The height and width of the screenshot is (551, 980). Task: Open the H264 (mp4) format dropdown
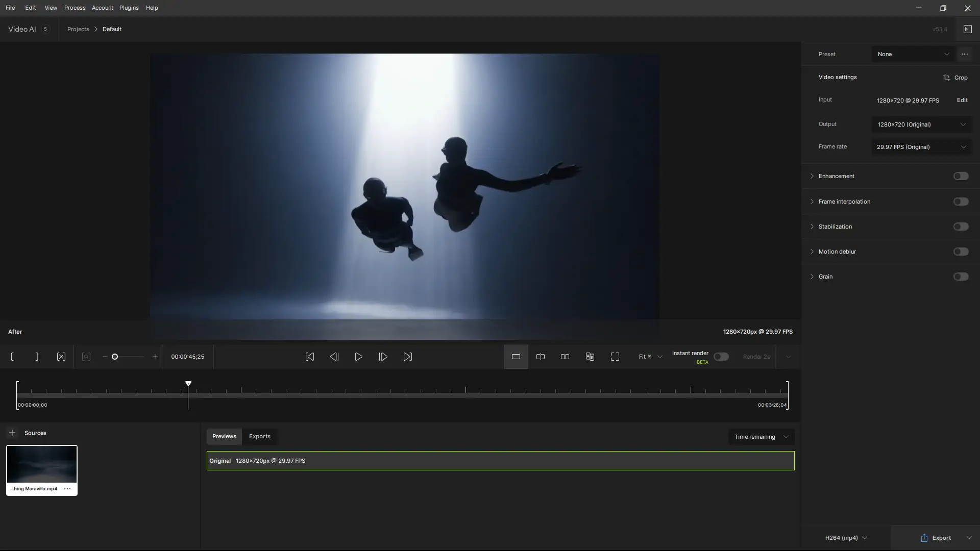[x=846, y=538]
